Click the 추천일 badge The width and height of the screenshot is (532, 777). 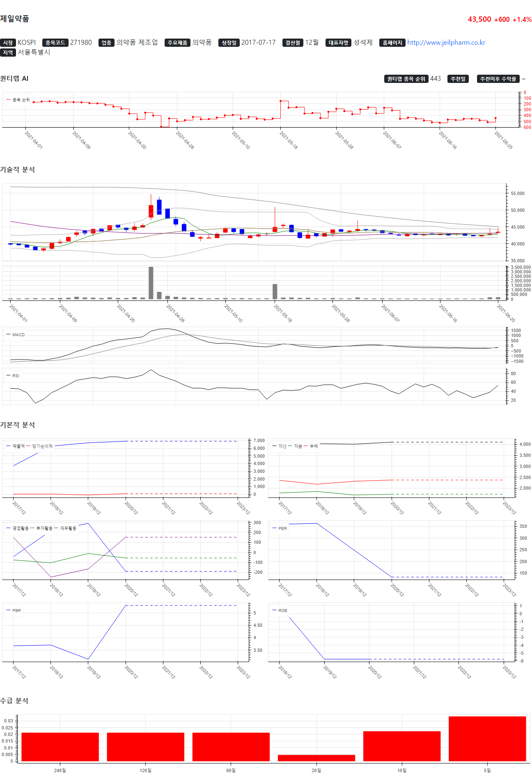[x=458, y=79]
